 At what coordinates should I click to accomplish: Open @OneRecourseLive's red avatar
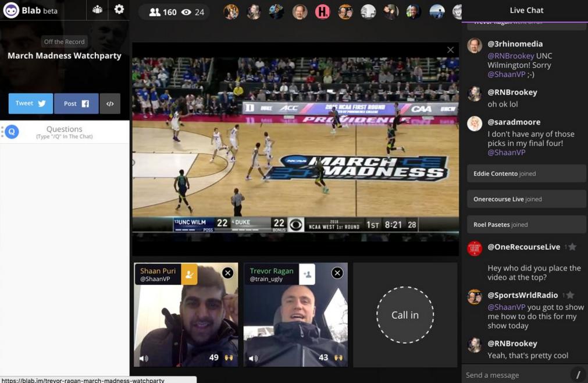pos(475,249)
